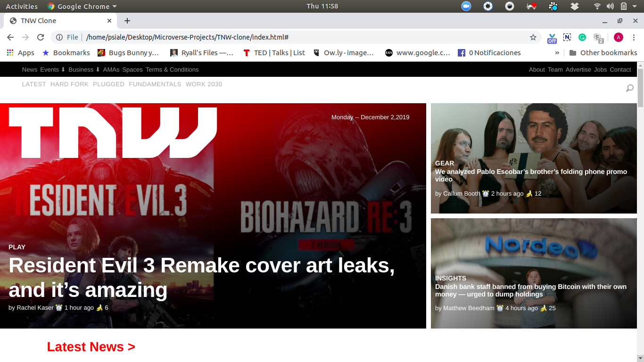Open the LATEST section link
Image resolution: width=644 pixels, height=362 pixels.
pos(34,84)
